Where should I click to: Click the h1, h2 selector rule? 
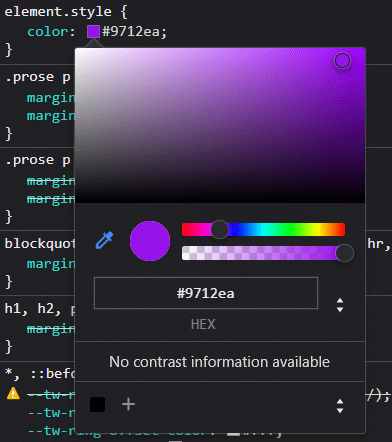[x=39, y=309]
